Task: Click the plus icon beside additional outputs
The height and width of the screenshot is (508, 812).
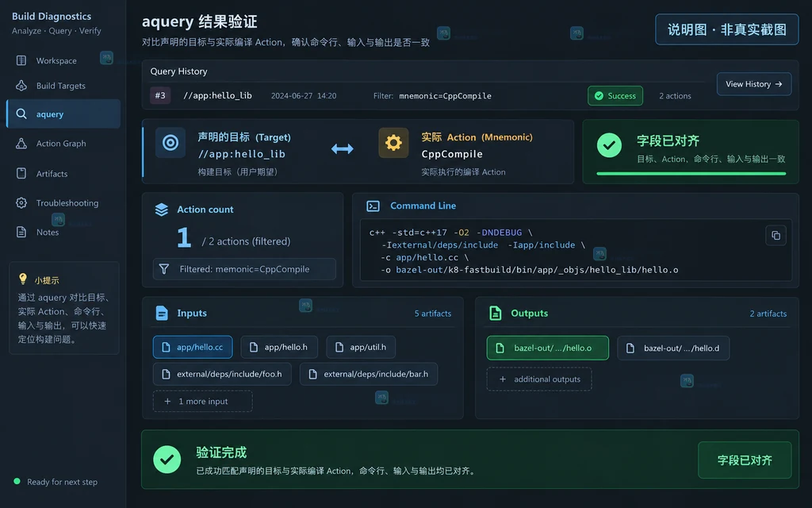Action: (502, 379)
